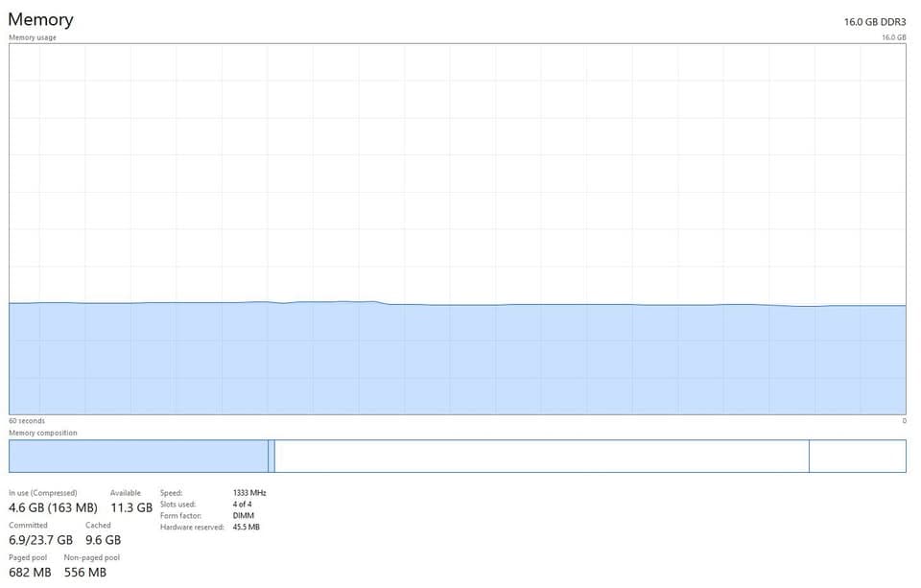Select the 556 MB Non-paged pool value
The height and width of the screenshot is (588, 921).
(85, 573)
